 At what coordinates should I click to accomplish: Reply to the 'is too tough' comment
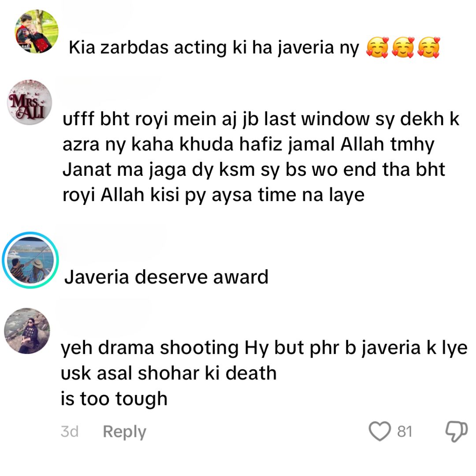(x=124, y=431)
